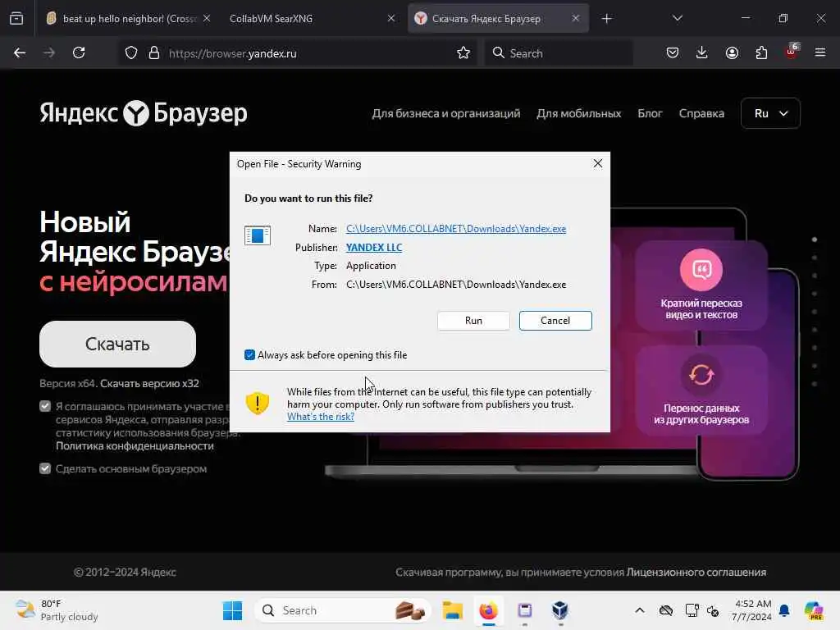Open Лицензионного соглашения link

click(696, 572)
